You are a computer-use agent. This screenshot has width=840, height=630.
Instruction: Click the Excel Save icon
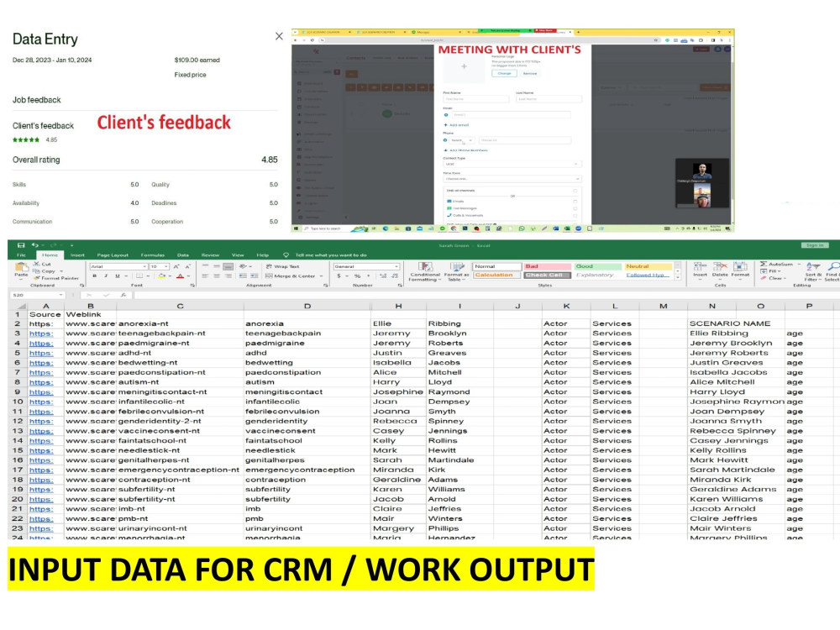click(21, 245)
